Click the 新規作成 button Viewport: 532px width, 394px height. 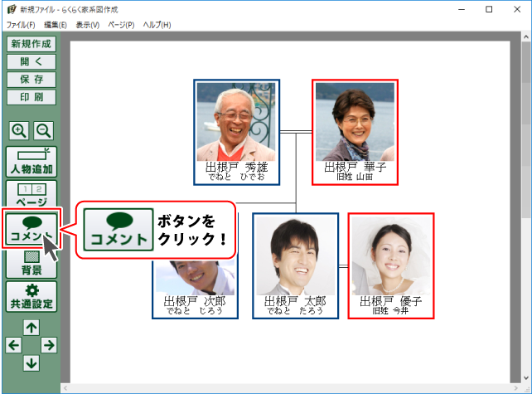click(x=31, y=44)
